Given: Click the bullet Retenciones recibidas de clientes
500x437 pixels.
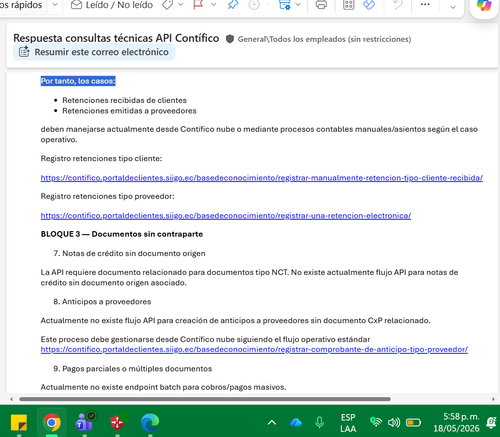Looking at the screenshot, I should (124, 100).
